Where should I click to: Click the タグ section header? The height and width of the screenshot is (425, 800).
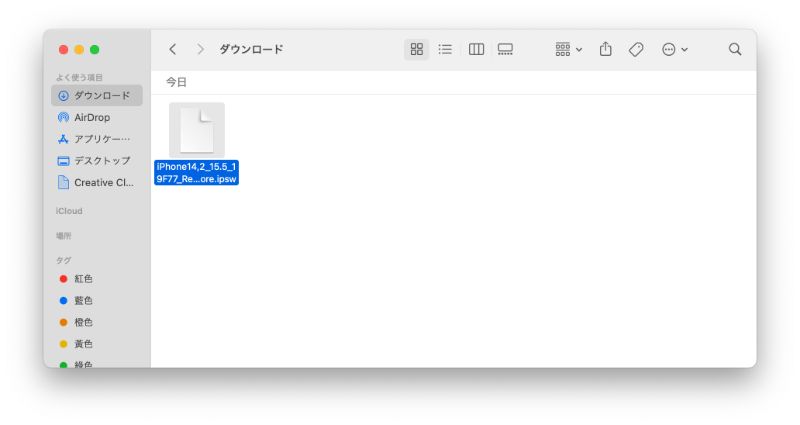63,260
